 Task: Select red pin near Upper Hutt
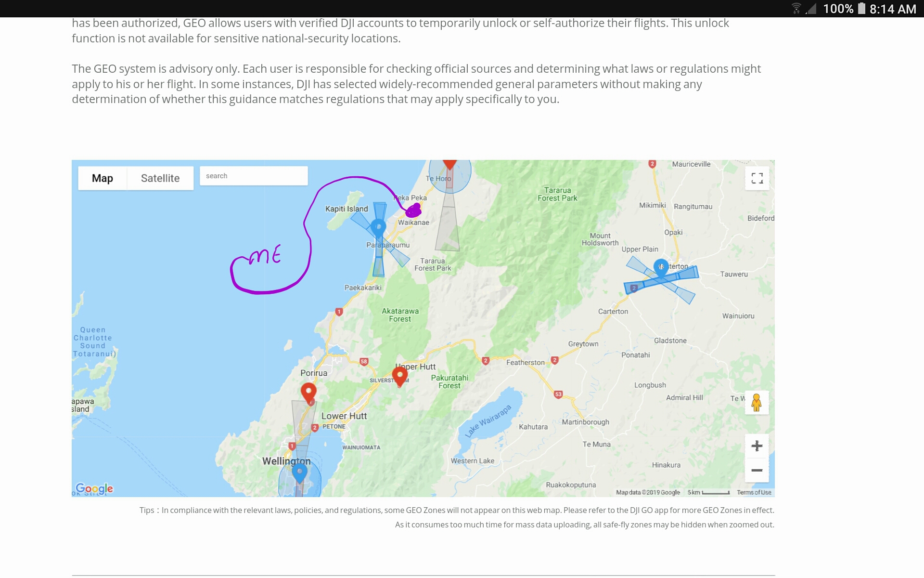(399, 376)
